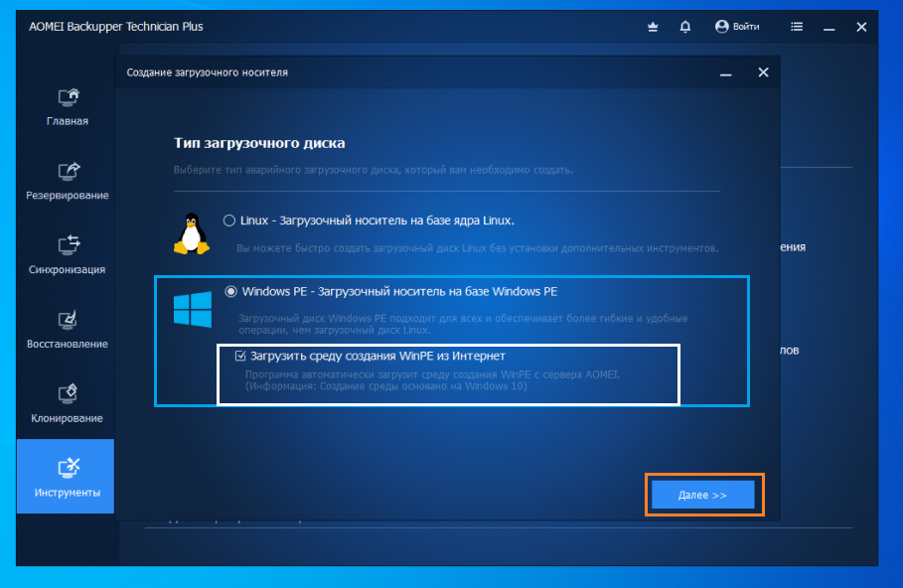The height and width of the screenshot is (588, 903).
Task: Open the Восстановление restore section
Action: [x=68, y=330]
